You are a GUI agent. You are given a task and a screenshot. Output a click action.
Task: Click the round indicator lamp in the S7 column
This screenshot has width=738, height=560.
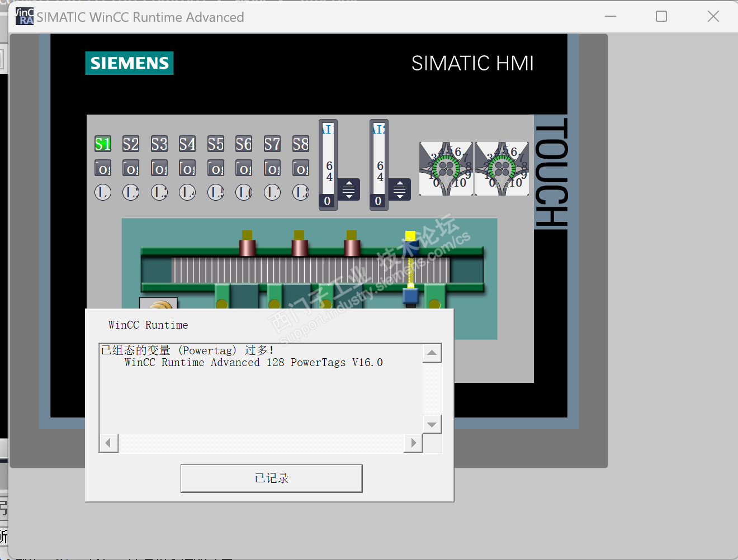tap(272, 192)
